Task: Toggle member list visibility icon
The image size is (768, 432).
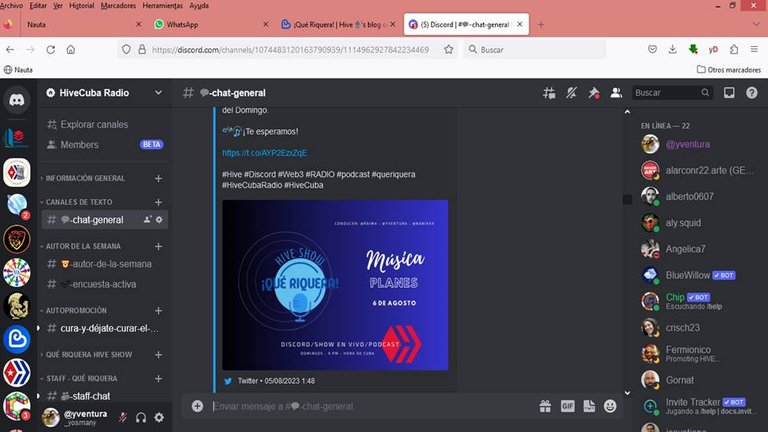Action: coord(616,93)
